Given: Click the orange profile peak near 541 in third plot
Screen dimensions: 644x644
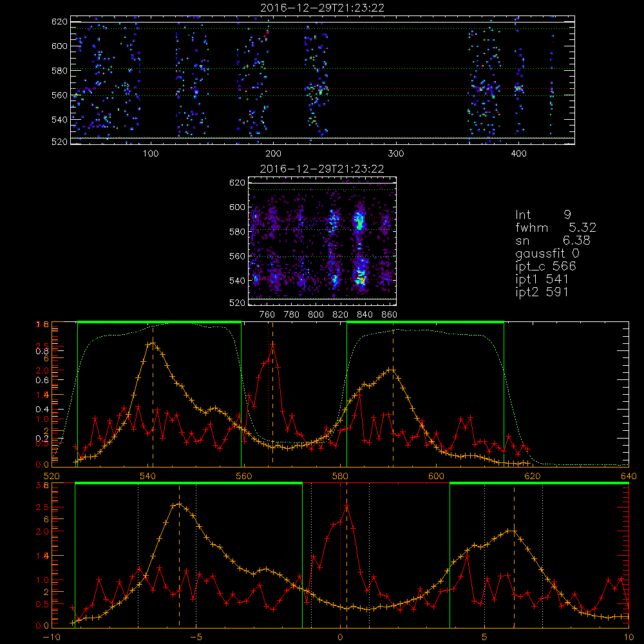Looking at the screenshot, I should point(153,343).
